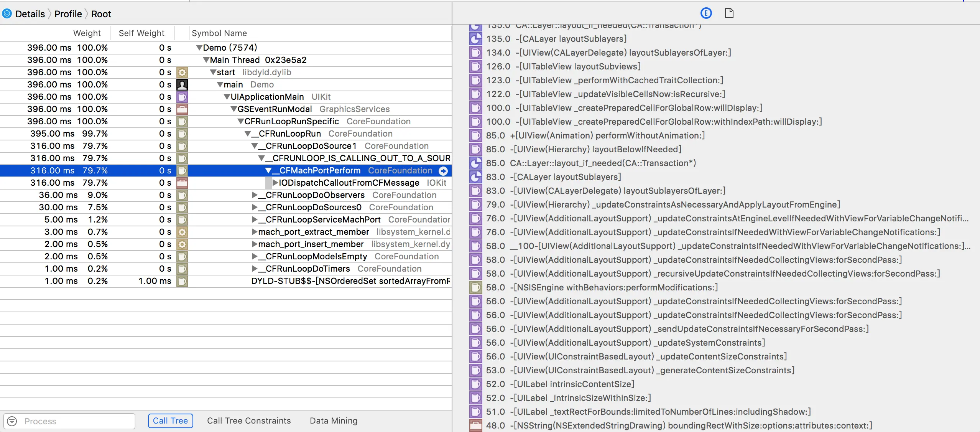Collapse the Demo (7574) process node
The height and width of the screenshot is (432, 980).
(199, 48)
